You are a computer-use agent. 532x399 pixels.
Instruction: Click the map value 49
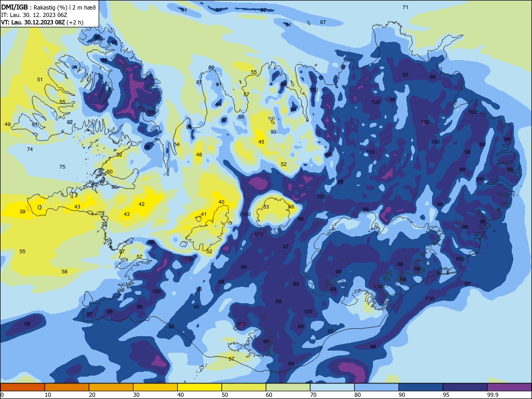click(7, 124)
